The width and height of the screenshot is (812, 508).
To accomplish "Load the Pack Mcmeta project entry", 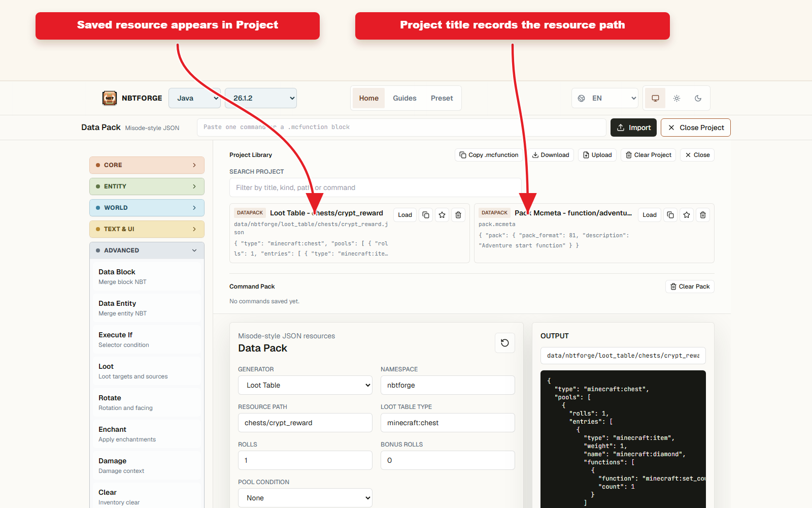I will (650, 215).
